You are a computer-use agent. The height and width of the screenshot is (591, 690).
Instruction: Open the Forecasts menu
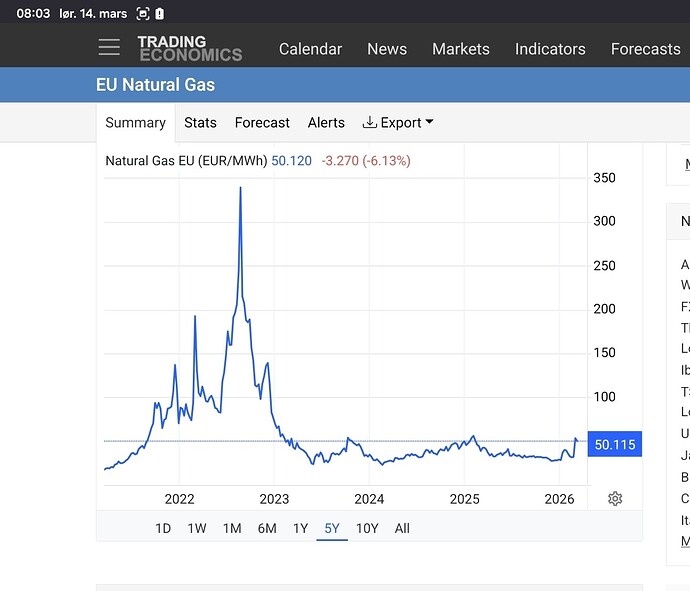645,49
